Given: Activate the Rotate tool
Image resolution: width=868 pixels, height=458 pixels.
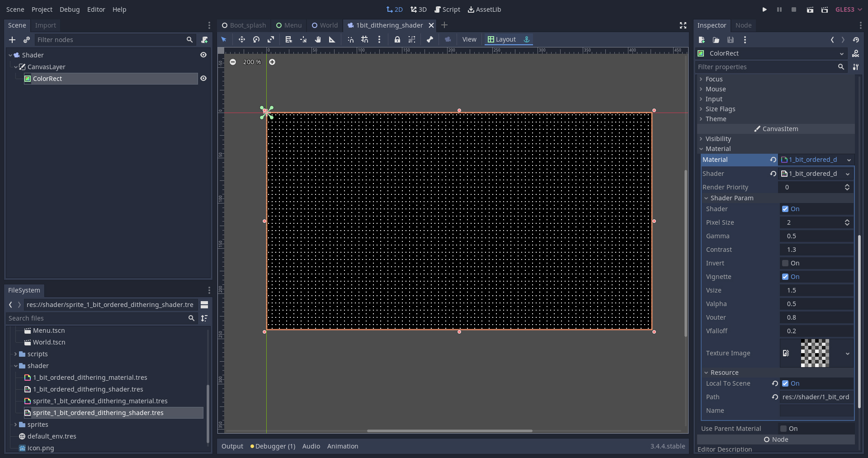Looking at the screenshot, I should point(256,40).
